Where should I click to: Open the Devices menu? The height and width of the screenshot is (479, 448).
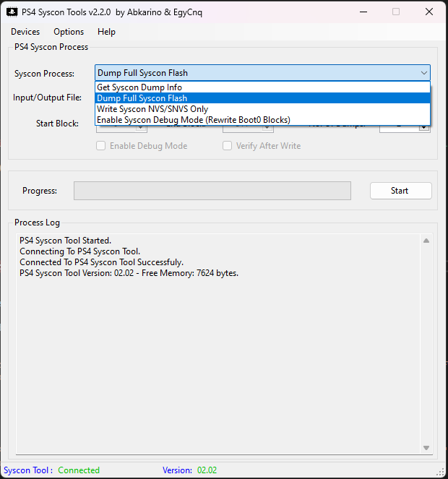click(x=25, y=32)
